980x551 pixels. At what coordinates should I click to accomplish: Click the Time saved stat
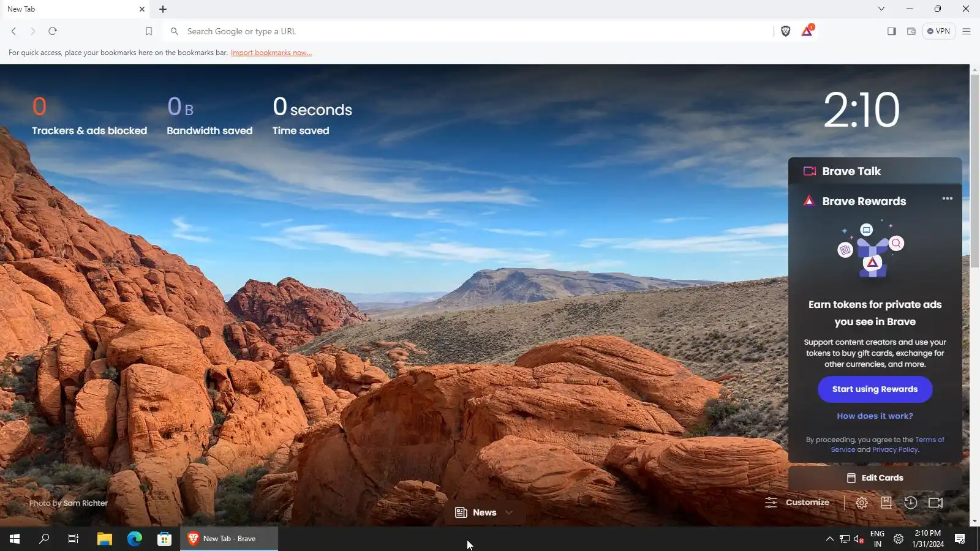pos(312,116)
